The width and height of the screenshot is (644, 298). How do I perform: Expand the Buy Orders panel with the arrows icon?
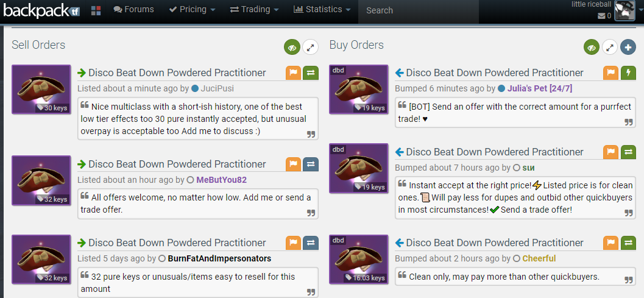610,47
